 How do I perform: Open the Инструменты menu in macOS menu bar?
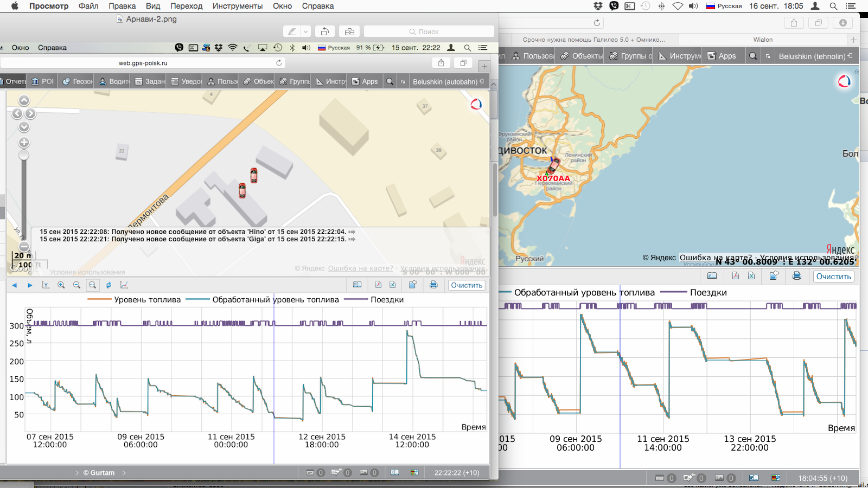tap(237, 6)
